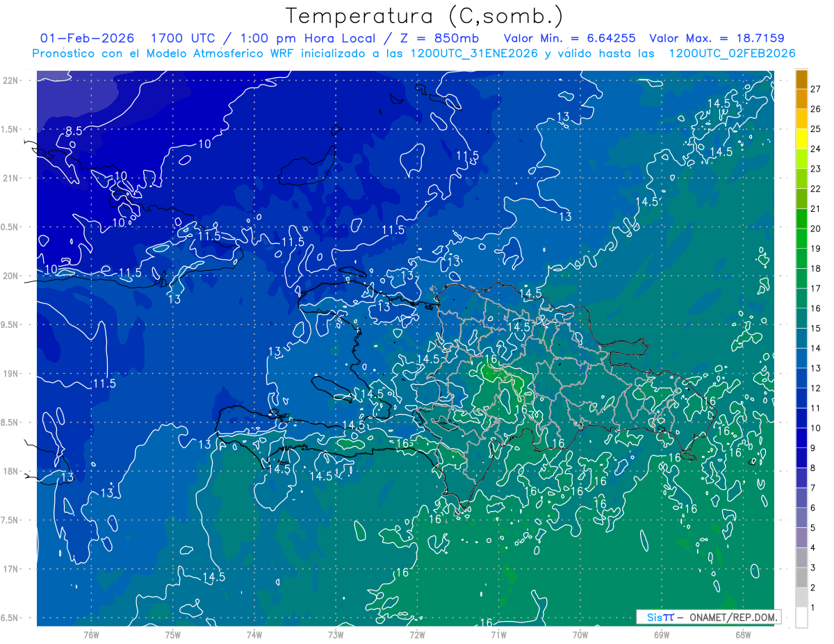
Task: Click the "18N" latitude axis label
Action: [x=10, y=471]
